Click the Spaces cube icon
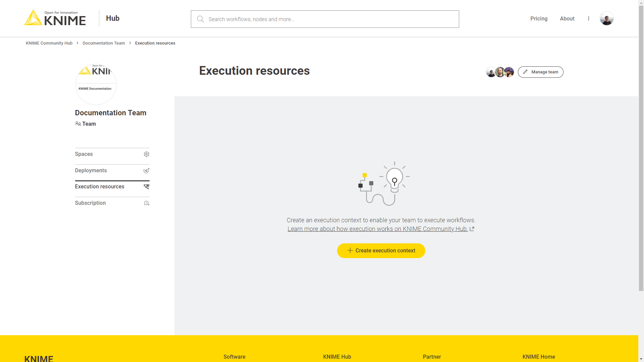The image size is (644, 362). [147, 154]
